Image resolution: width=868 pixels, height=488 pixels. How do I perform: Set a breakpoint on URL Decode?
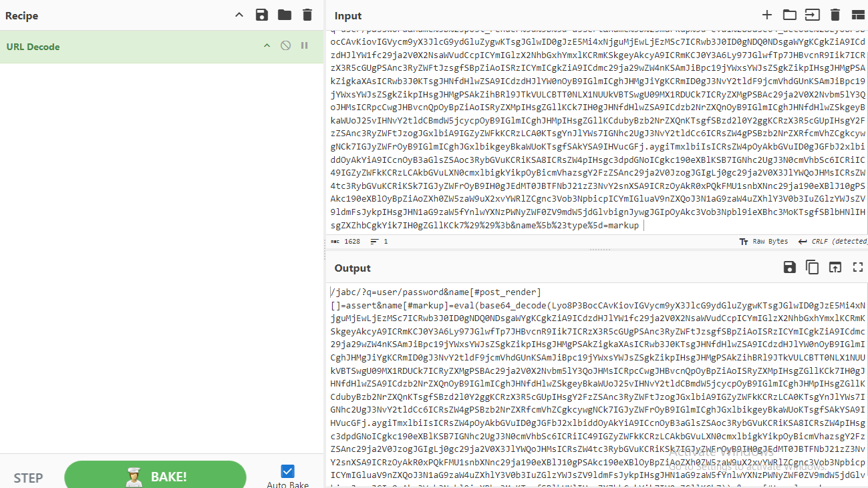[305, 46]
